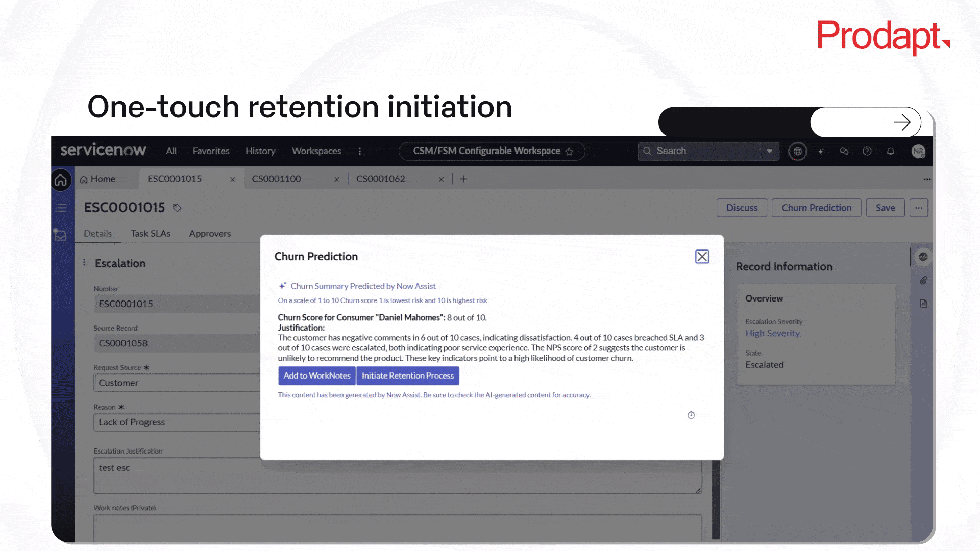The width and height of the screenshot is (980, 551).
Task: Open the attachments paperclip icon in sidebar
Action: [x=923, y=281]
